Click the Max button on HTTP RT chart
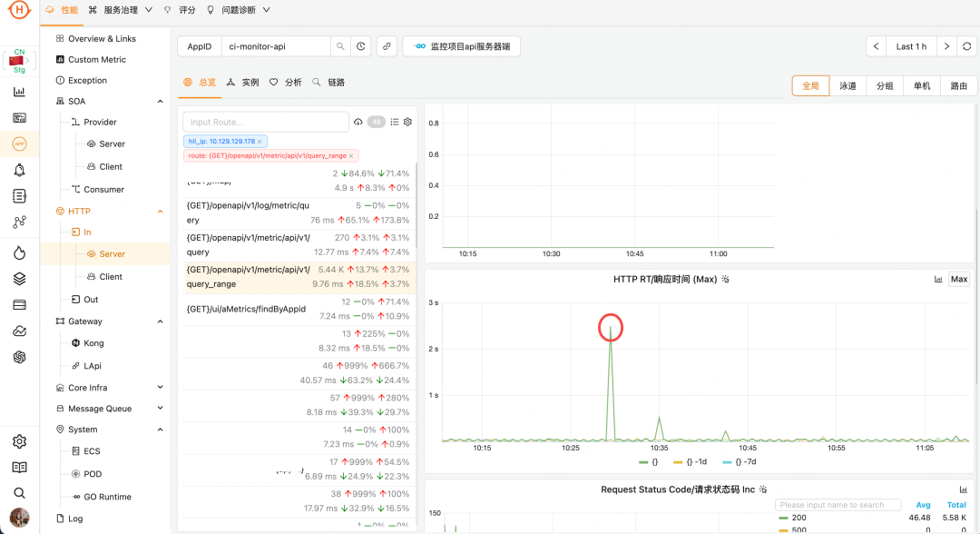The image size is (980, 534). (x=959, y=280)
